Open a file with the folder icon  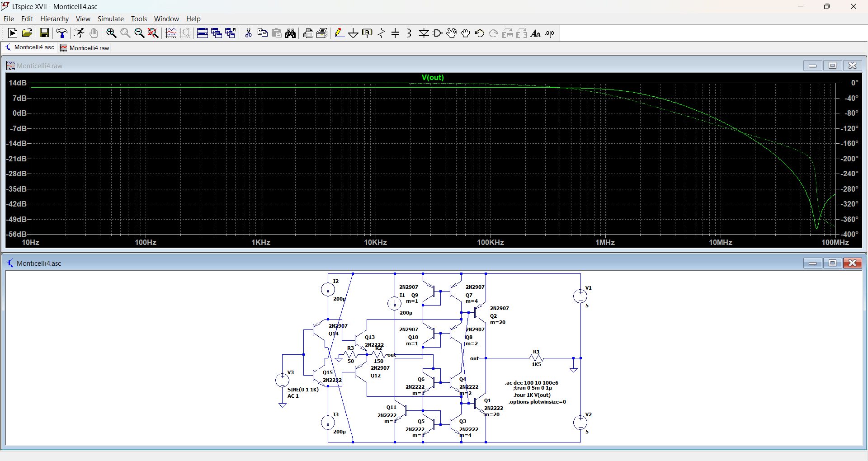pos(27,33)
